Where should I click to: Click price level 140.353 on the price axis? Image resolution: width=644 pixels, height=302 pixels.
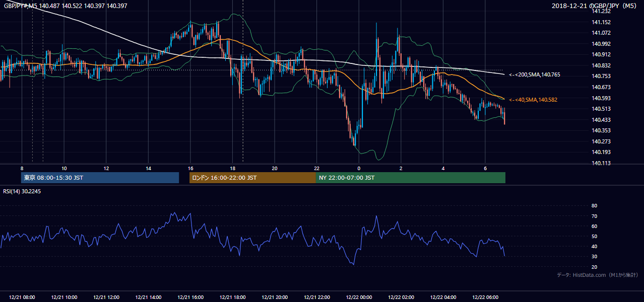point(601,130)
